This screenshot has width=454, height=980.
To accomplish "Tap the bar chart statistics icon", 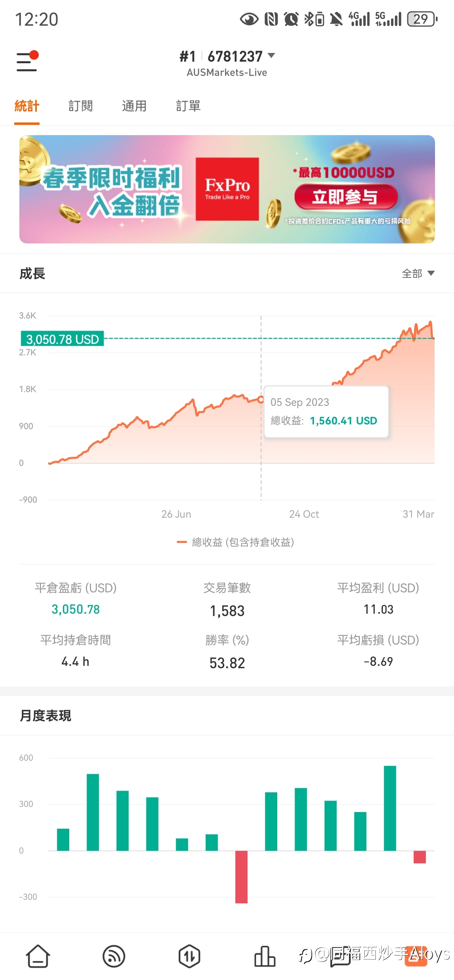I will 265,956.
